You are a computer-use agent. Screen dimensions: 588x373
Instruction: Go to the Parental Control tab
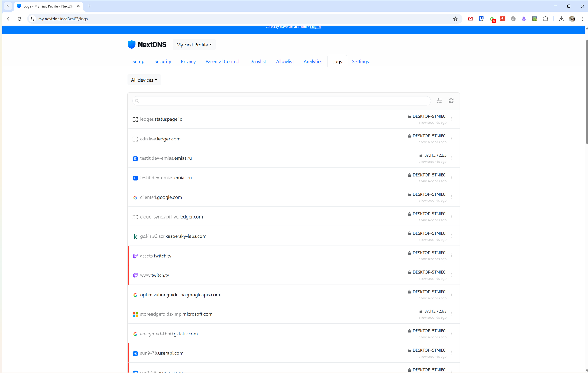pyautogui.click(x=222, y=61)
